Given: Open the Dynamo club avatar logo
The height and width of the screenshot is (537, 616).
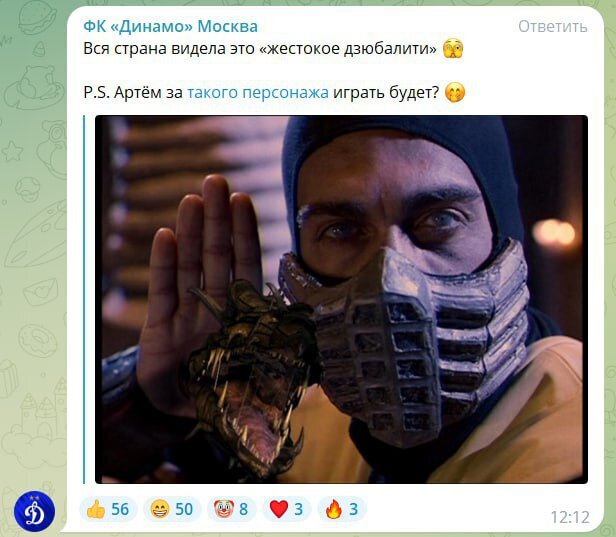Looking at the screenshot, I should coord(35,512).
